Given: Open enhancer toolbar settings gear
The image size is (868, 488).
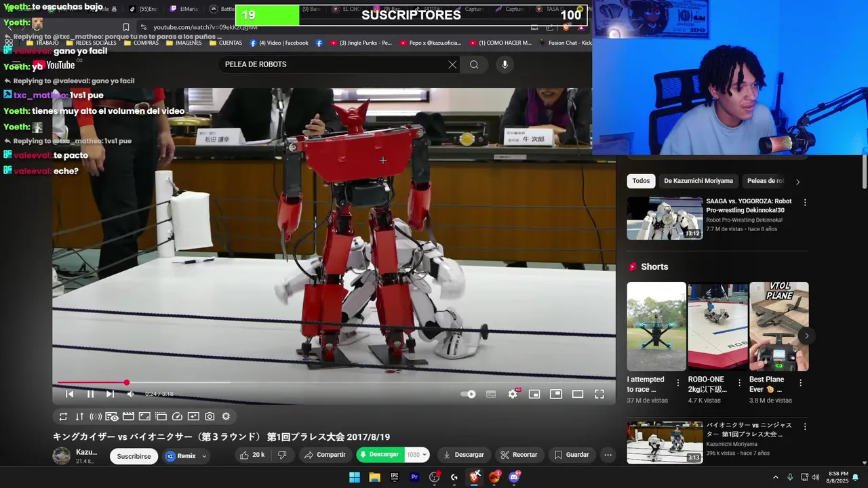Looking at the screenshot, I should [x=226, y=417].
